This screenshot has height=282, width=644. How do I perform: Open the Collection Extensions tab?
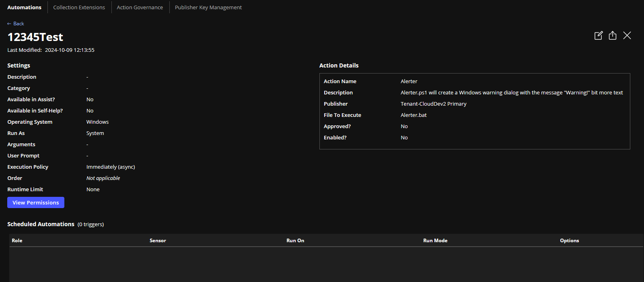79,7
